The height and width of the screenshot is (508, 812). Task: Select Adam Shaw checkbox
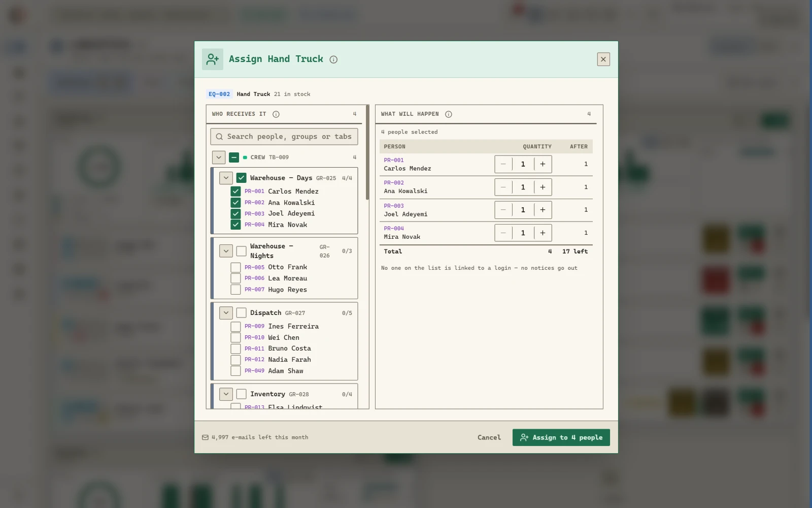pos(235,371)
